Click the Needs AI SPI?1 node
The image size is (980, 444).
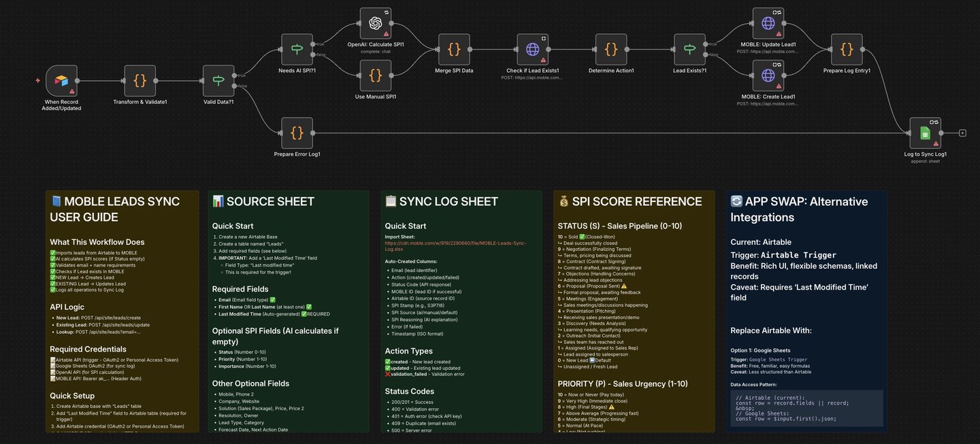point(297,50)
